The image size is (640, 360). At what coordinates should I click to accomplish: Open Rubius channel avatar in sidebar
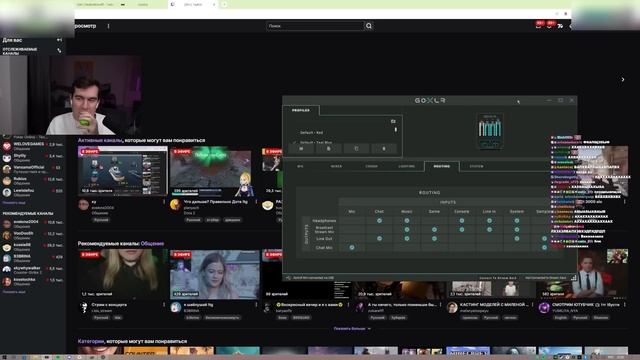[7, 181]
